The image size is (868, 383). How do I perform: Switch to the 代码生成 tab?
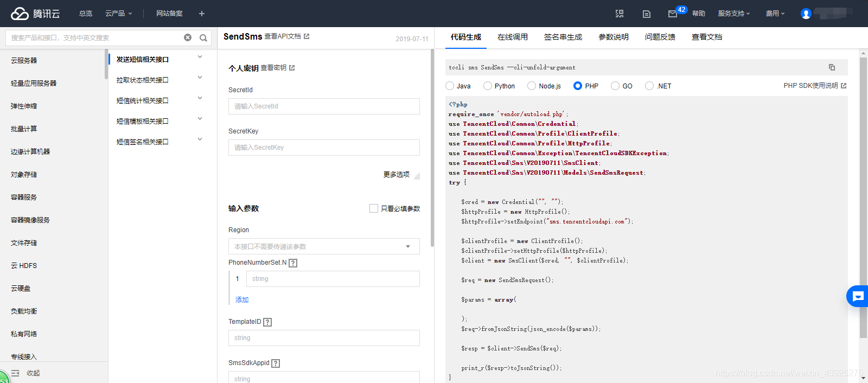click(466, 37)
